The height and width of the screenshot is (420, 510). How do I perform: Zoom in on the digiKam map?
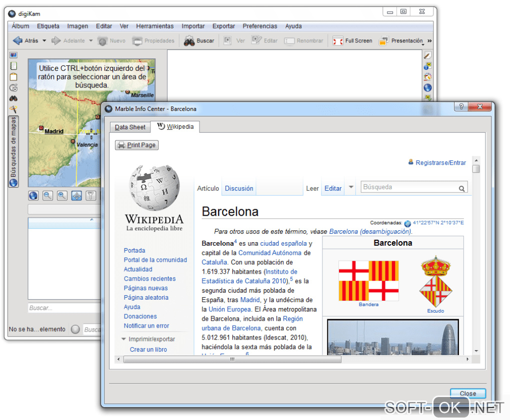coord(62,196)
